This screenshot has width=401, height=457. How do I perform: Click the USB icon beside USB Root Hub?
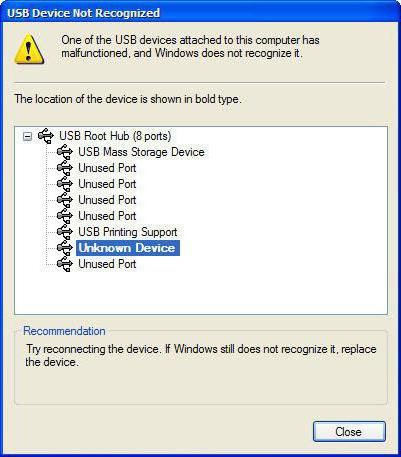tap(46, 136)
